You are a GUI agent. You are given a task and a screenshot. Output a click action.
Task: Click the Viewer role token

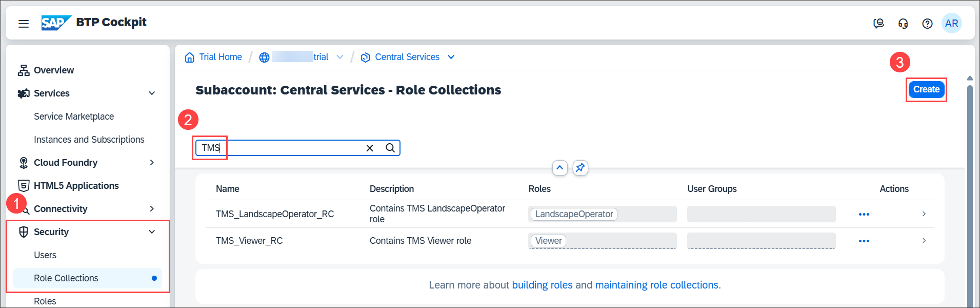[548, 241]
